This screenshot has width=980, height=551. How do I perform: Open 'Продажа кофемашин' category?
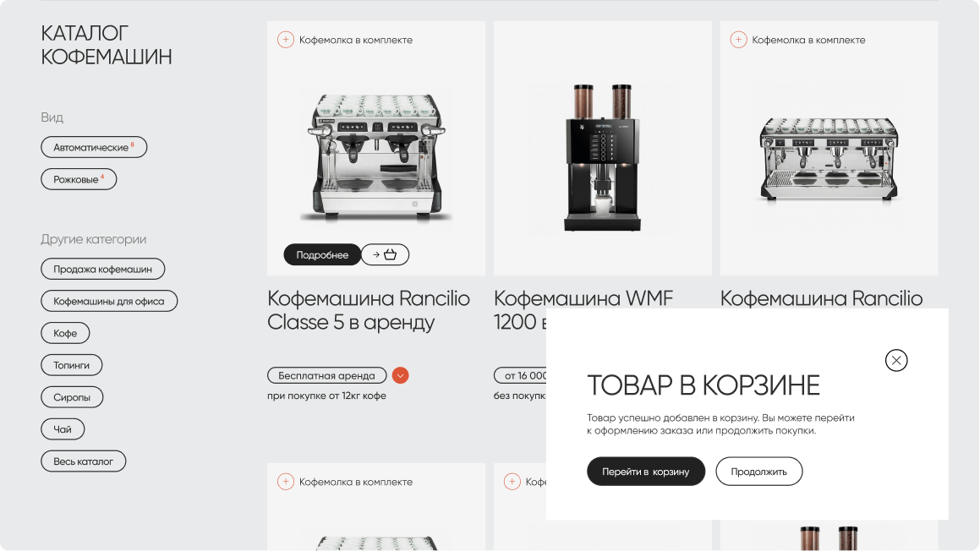click(102, 270)
